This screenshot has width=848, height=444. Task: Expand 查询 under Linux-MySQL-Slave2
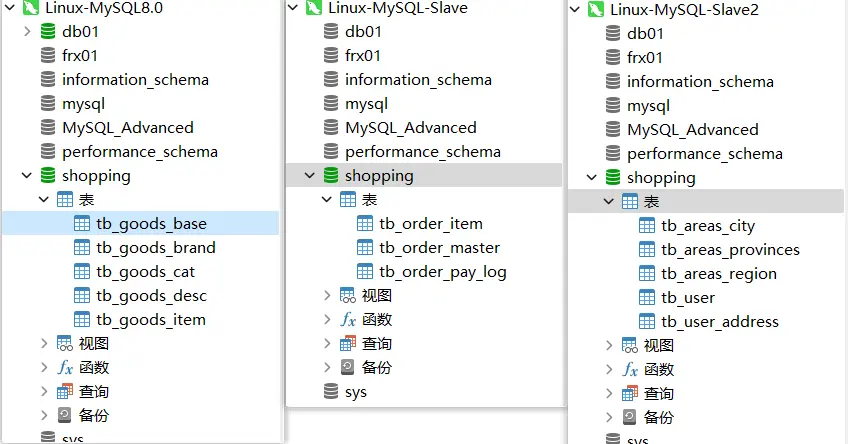pos(609,393)
